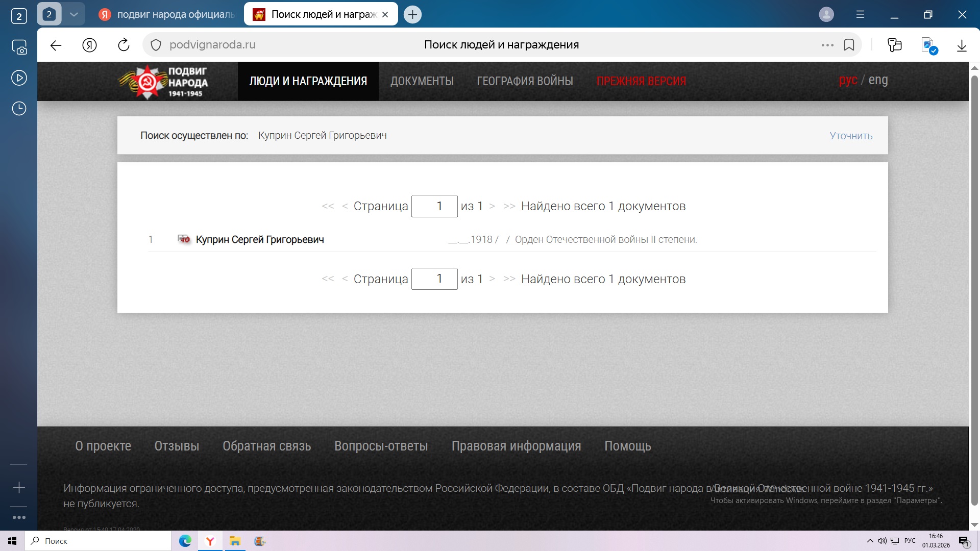Open the Документы menu section
This screenshot has width=980, height=551.
[422, 81]
